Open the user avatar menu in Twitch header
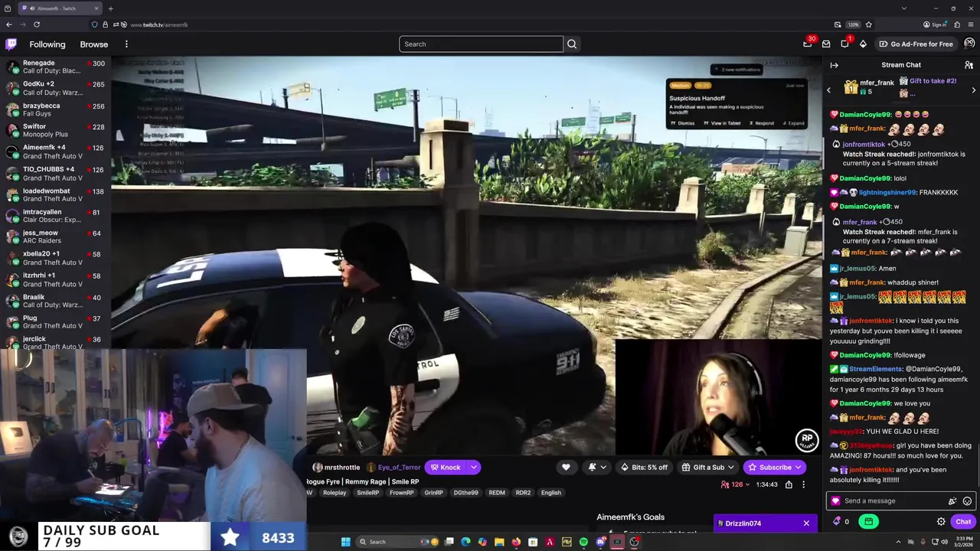980x551 pixels. click(x=969, y=44)
